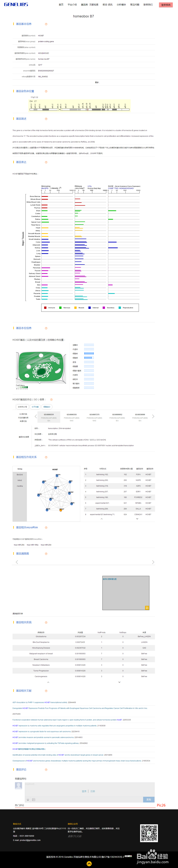Image resolution: width=178 pixels, height=868 pixels.
Task: Select BioGrid interaction source tab
Action: click(x=20, y=475)
